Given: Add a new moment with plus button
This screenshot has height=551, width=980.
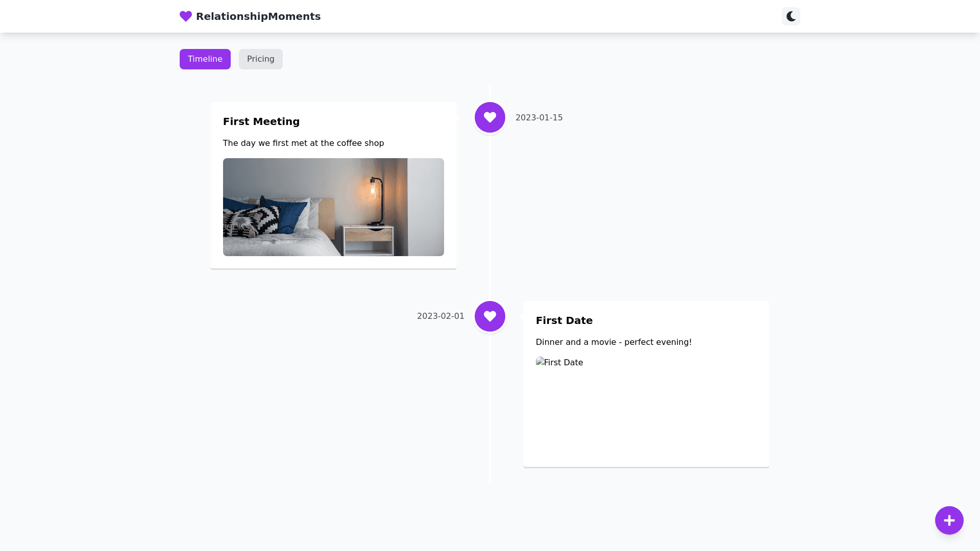Looking at the screenshot, I should [949, 520].
